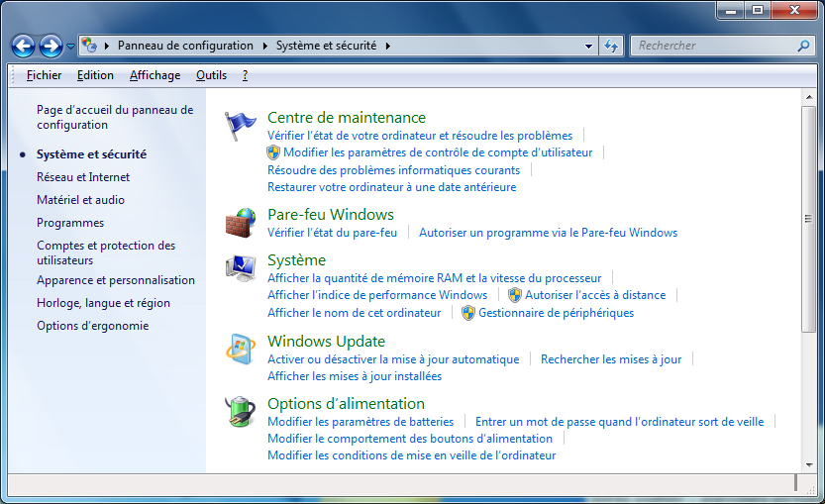The height and width of the screenshot is (504, 825).
Task: Click Vérifier l'état de votre ordinateur link
Action: pos(420,136)
